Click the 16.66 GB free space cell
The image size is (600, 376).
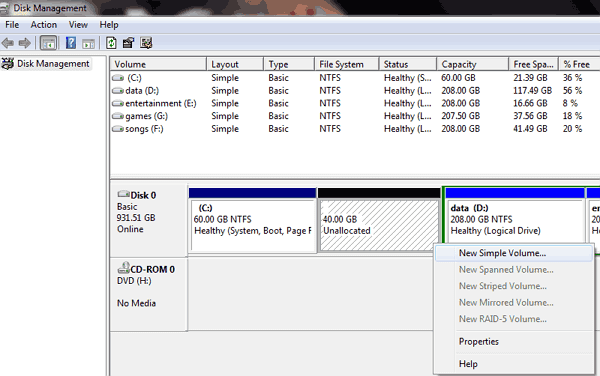tap(530, 104)
